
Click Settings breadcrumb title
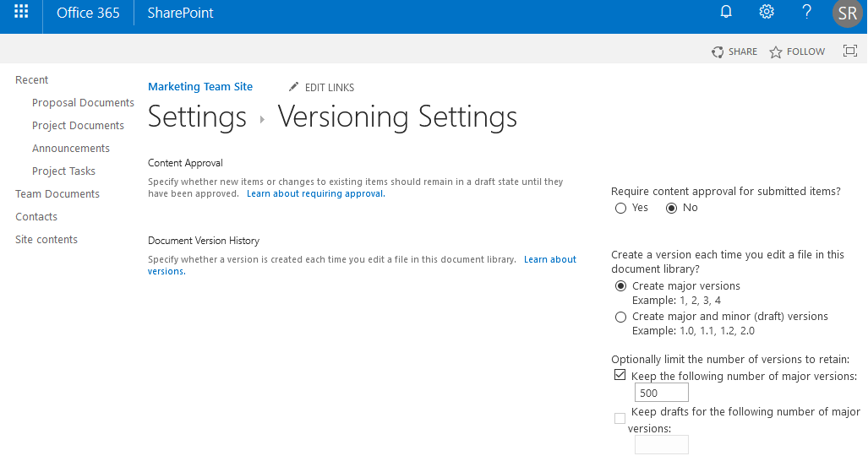197,117
